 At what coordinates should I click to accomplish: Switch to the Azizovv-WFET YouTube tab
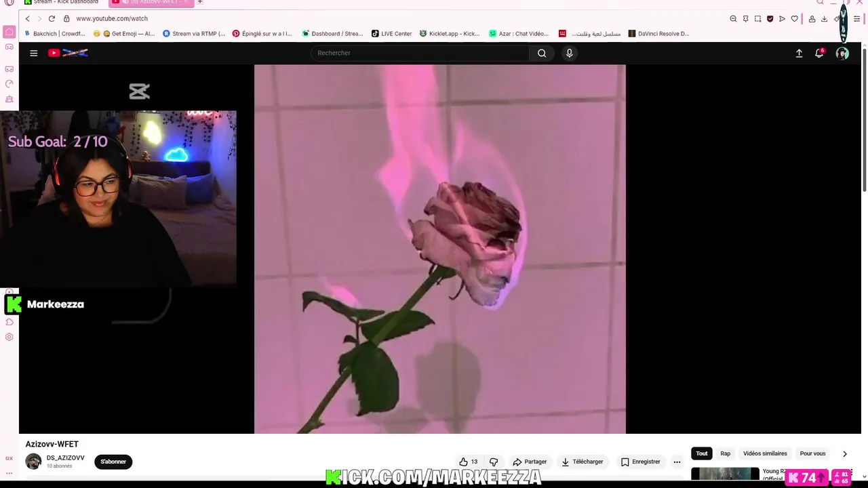pos(151,2)
